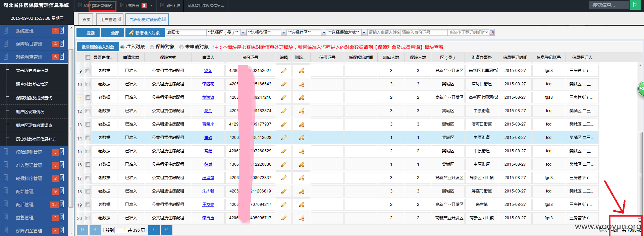Image resolution: width=644 pixels, height=236 pixels.
Task: Edit the row of applicant 李随花
Action: click(284, 84)
